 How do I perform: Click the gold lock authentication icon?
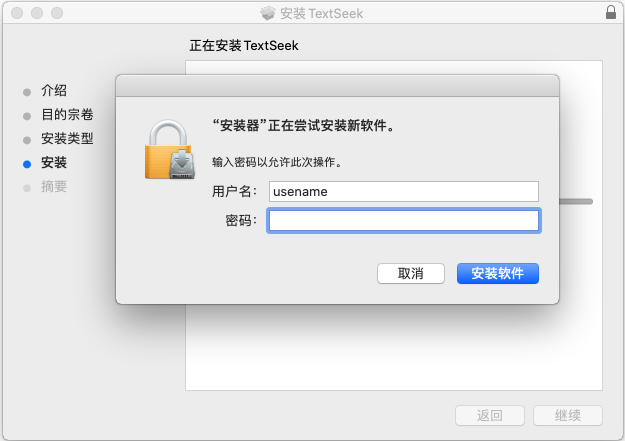click(x=170, y=149)
